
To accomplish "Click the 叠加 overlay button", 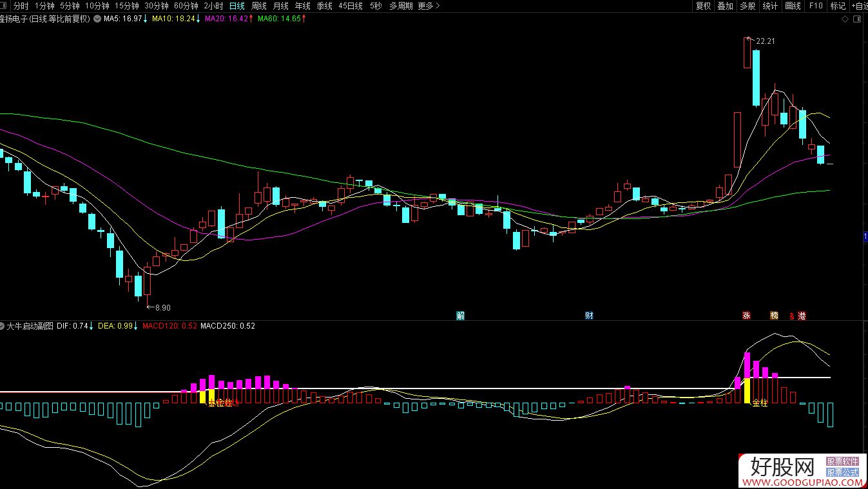I will click(725, 6).
